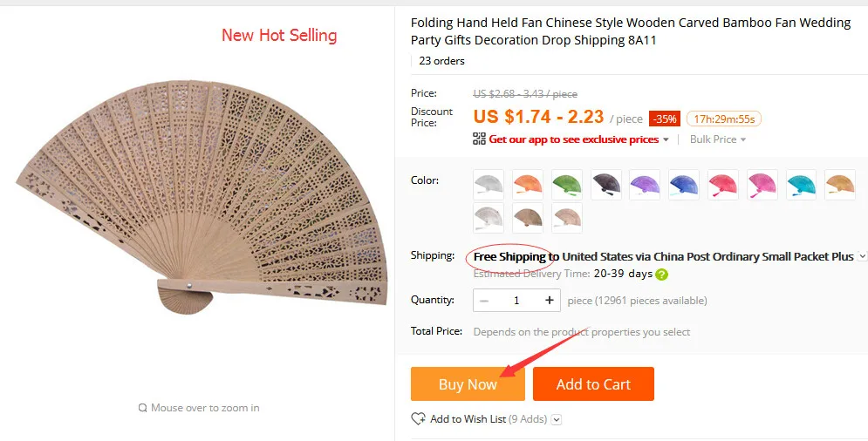The width and height of the screenshot is (868, 441).
Task: Click the Add to Cart button
Action: pos(593,384)
